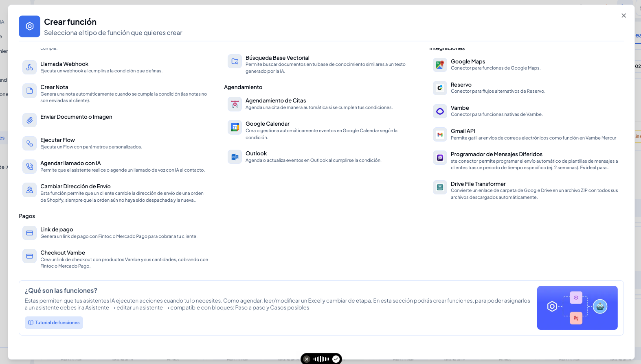Click the Enviar Documento o Imagen paperclip icon
The width and height of the screenshot is (641, 364).
[x=30, y=120]
